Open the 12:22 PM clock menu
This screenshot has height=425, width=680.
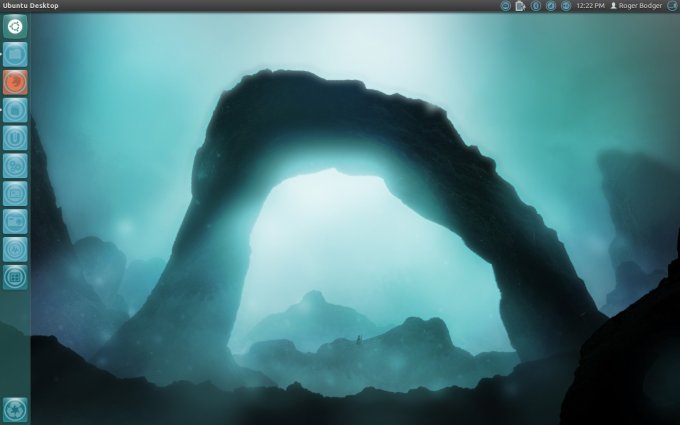590,6
